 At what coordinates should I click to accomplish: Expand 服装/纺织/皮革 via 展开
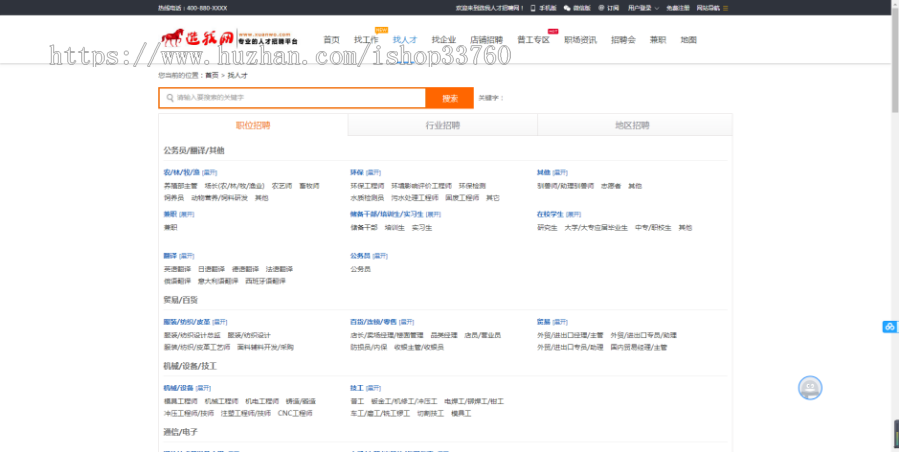click(220, 322)
